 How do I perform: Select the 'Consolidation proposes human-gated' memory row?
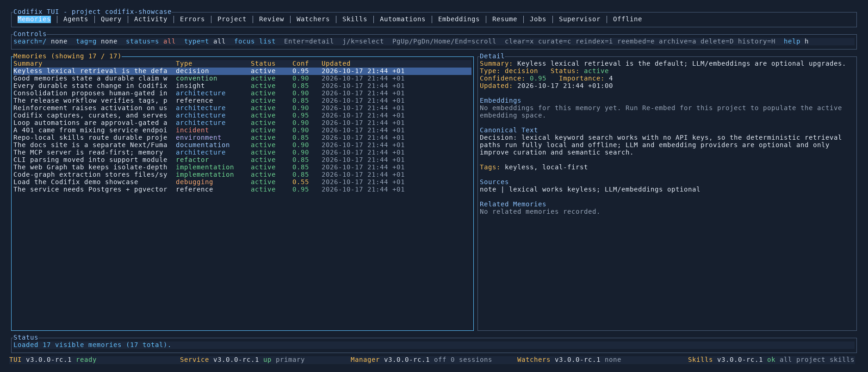tap(242, 93)
